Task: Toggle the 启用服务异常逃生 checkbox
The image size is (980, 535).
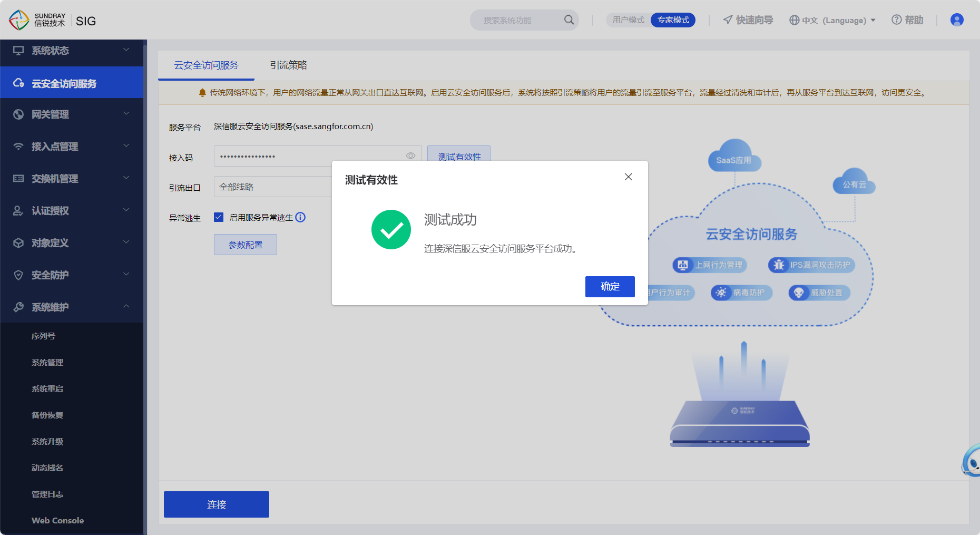Action: (219, 217)
